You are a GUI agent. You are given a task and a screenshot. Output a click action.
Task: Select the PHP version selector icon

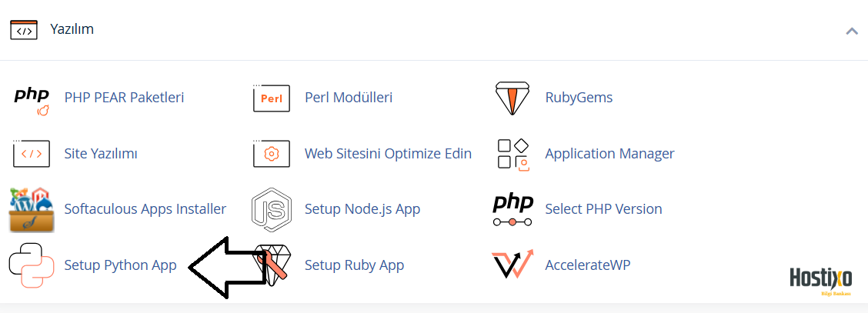[x=512, y=210]
